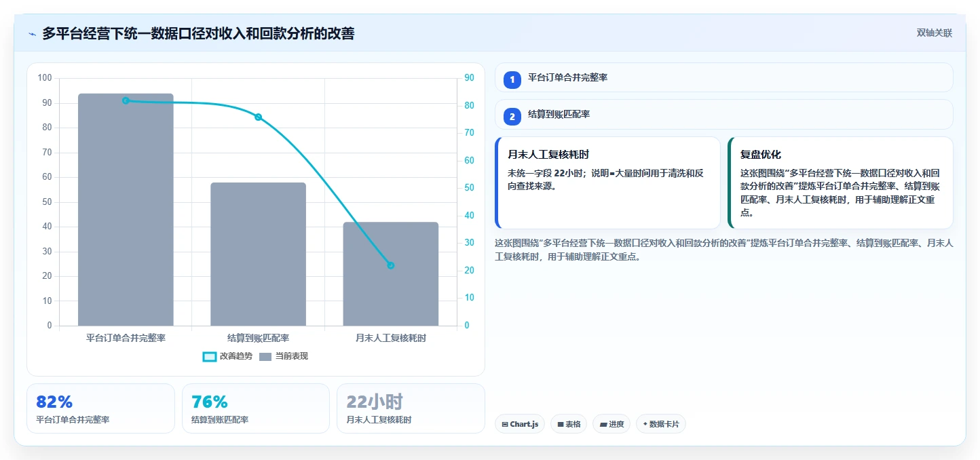This screenshot has height=460, width=980.
Task: Click the icon in Chart.js tag
Action: tap(505, 424)
